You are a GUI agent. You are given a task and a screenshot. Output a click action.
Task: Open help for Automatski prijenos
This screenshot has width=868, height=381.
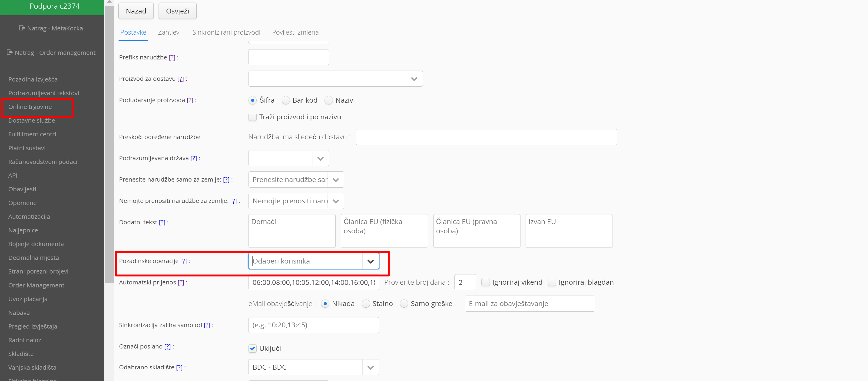[181, 282]
